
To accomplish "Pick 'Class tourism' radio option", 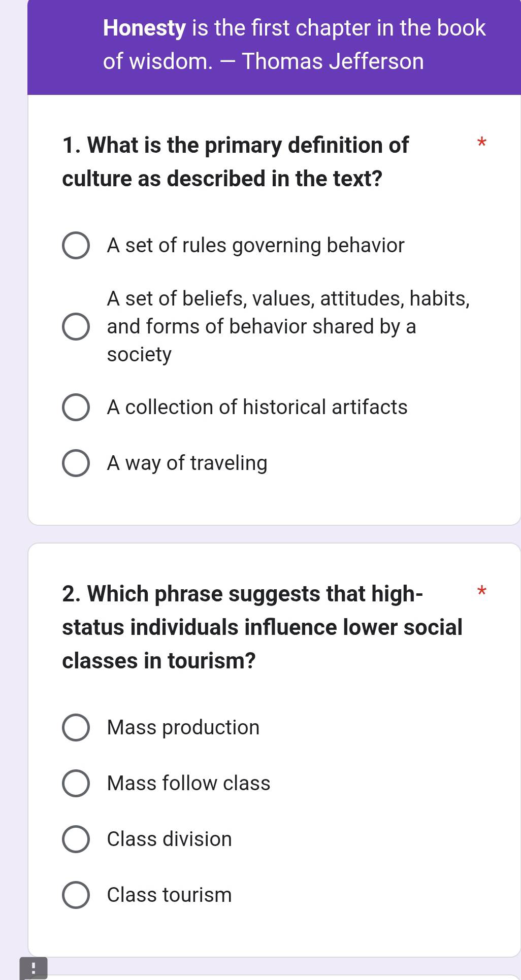I will coord(76,895).
